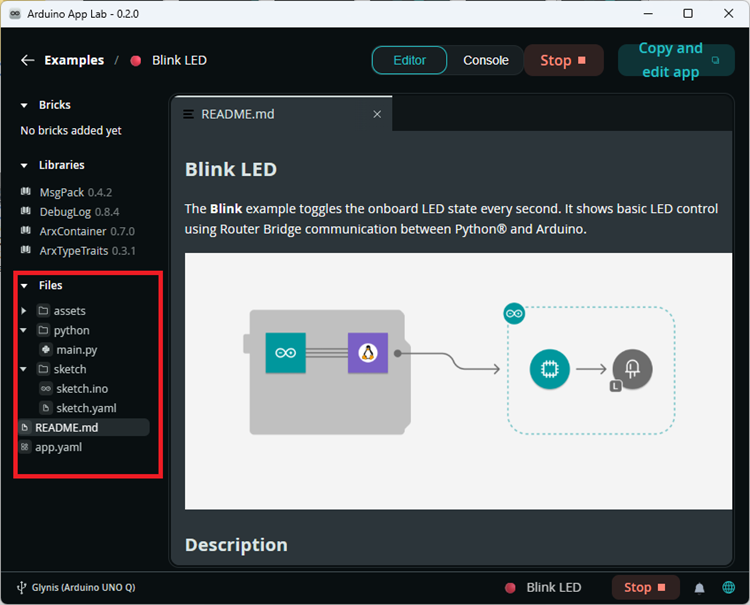Open the globe network icon in status bar
Screen dimensions: 750x605
pyautogui.click(x=729, y=588)
